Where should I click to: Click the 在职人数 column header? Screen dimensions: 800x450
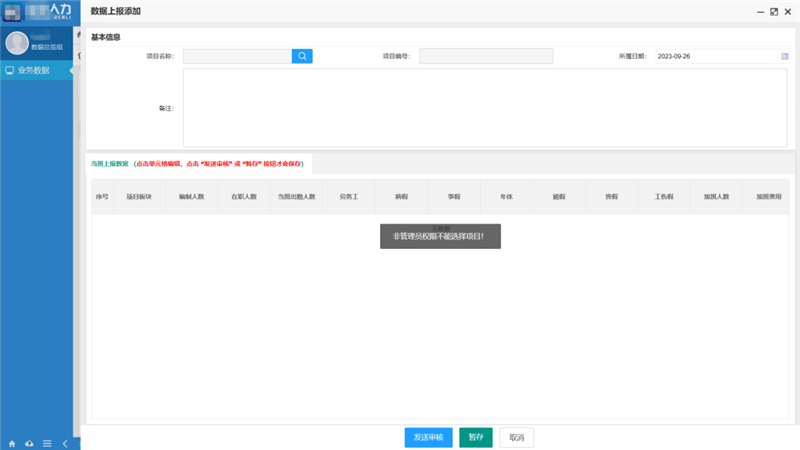pos(244,197)
